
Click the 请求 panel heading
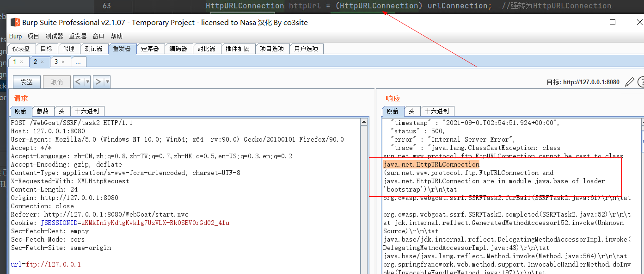coord(21,98)
